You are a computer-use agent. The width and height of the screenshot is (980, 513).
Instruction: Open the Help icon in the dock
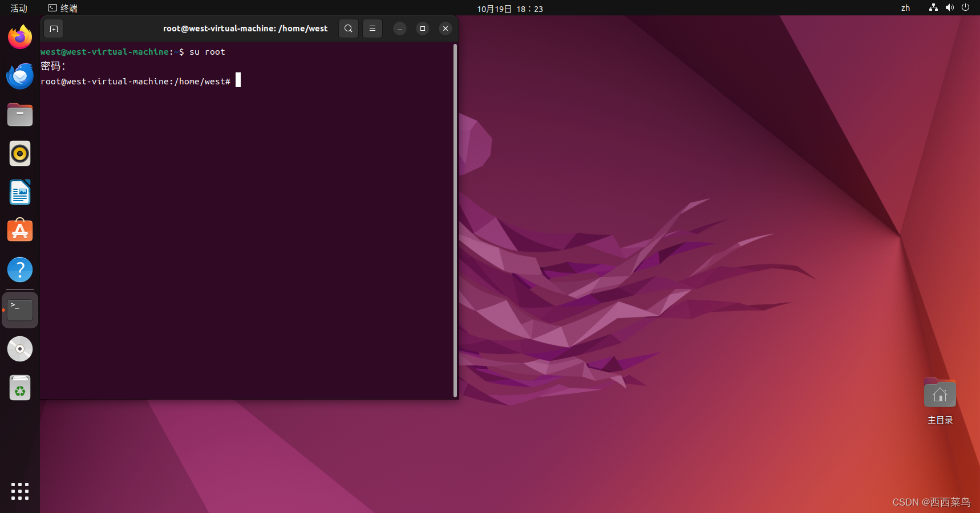[20, 270]
